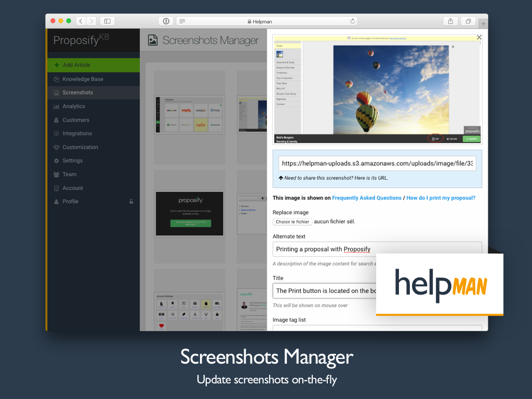Screen dimensions: 532x399
Task: Open Knowledge Base in sidebar
Action: pyautogui.click(x=94, y=79)
